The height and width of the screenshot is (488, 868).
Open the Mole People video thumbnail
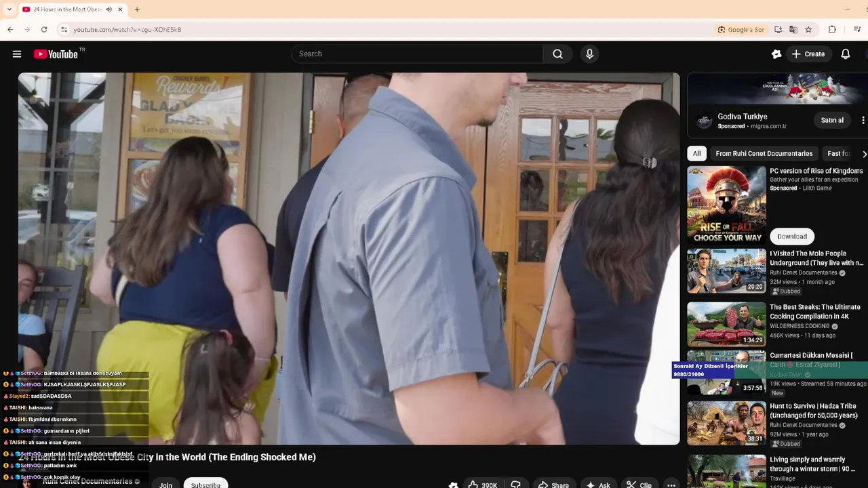[726, 270]
